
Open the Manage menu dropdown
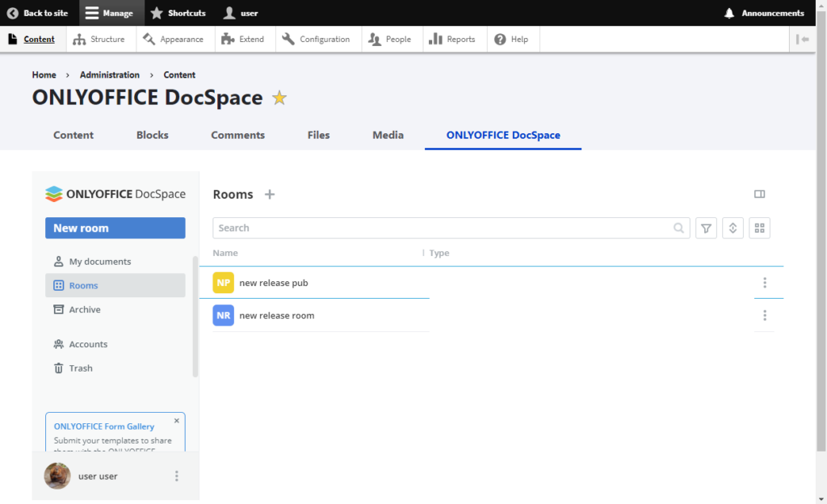tap(111, 12)
